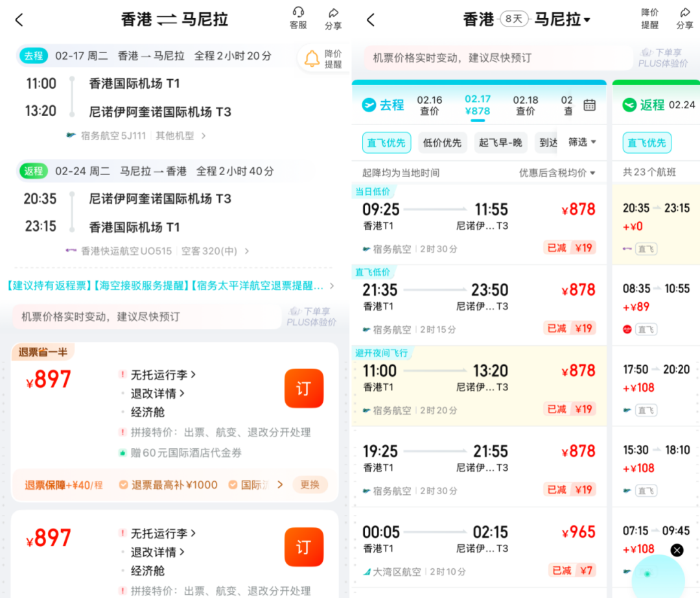Open the 马尼拉 destination dropdown

point(563,19)
